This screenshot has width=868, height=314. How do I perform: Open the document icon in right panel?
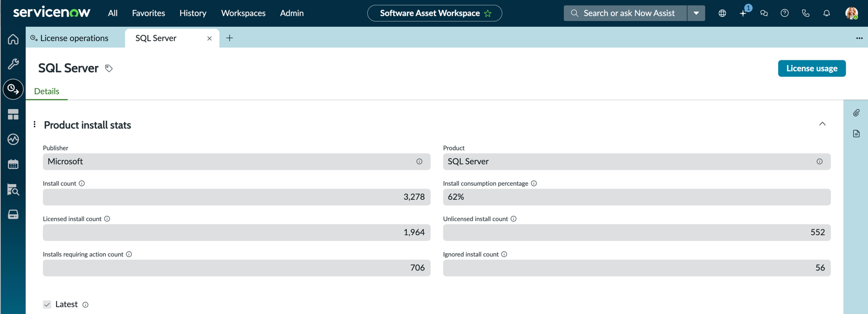pos(856,134)
